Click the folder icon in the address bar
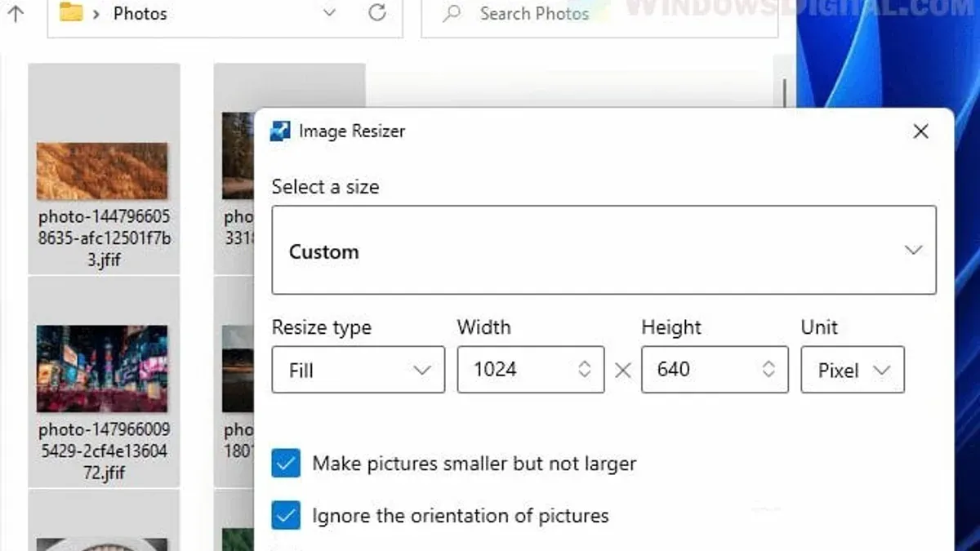The height and width of the screenshot is (551, 980). pyautogui.click(x=72, y=12)
